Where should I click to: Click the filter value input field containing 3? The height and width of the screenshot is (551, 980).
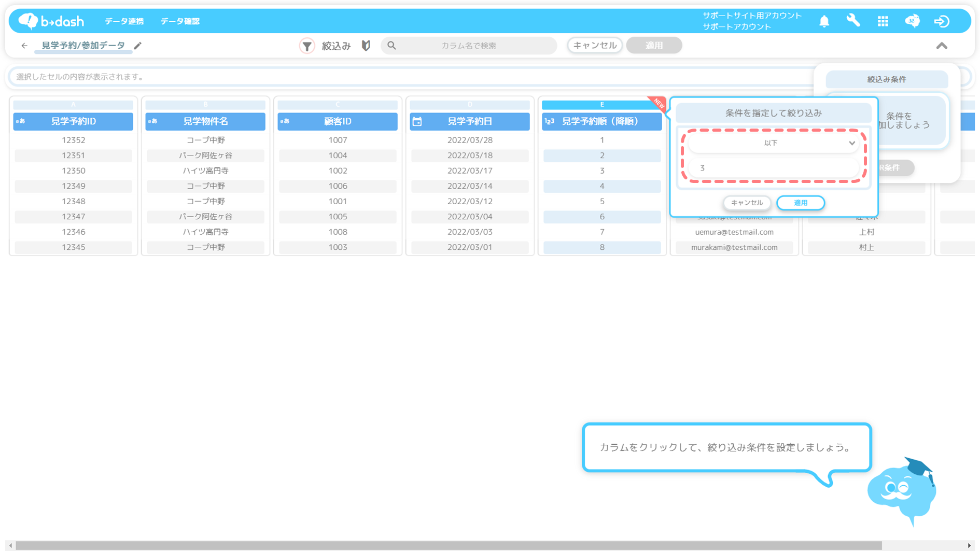[x=773, y=168]
